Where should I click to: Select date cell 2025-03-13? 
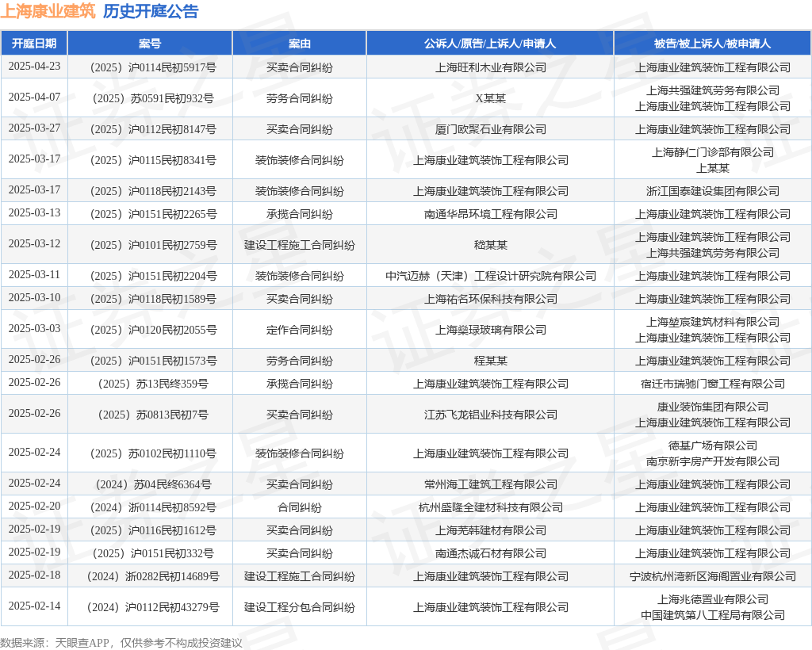(34, 213)
